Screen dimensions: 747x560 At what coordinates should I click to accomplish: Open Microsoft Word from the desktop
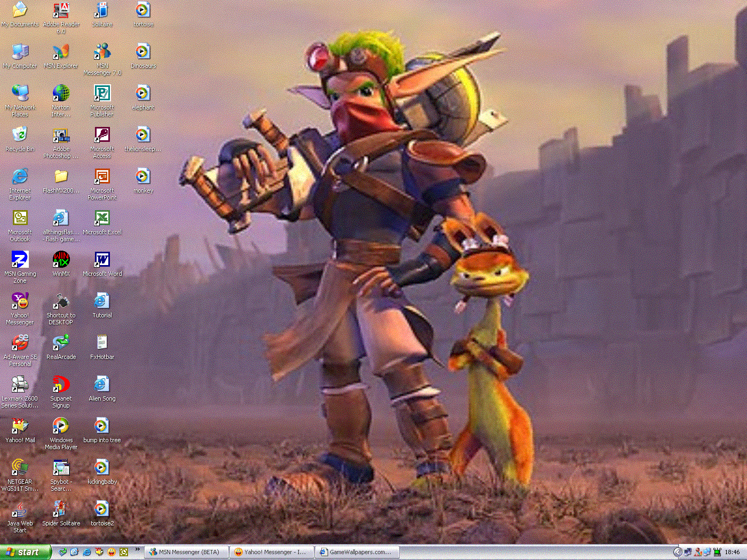pos(102,264)
